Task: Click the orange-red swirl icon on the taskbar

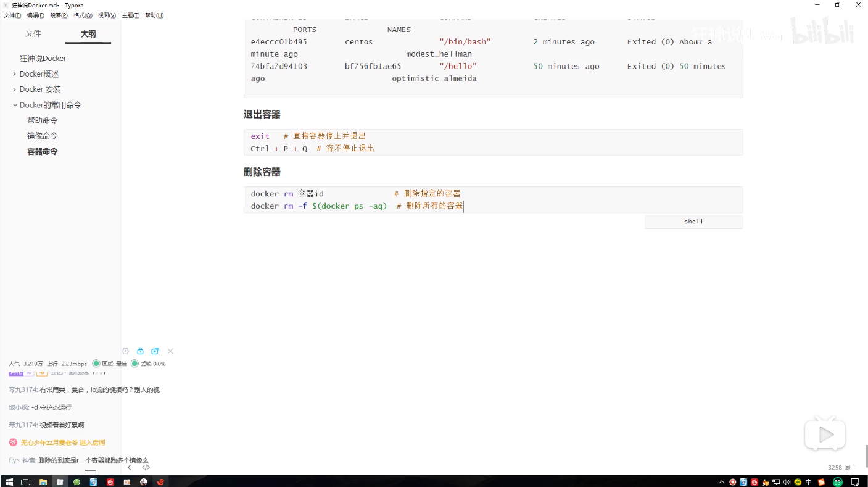Action: [x=160, y=482]
